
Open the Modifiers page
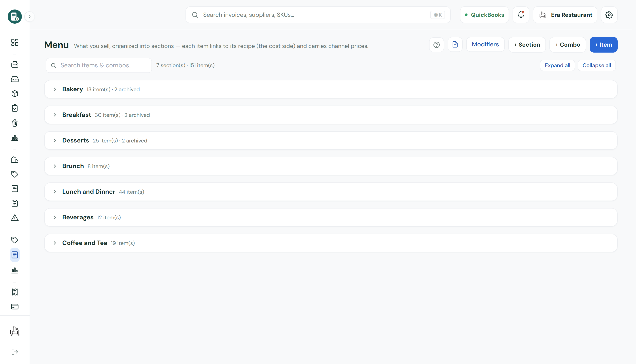click(485, 44)
